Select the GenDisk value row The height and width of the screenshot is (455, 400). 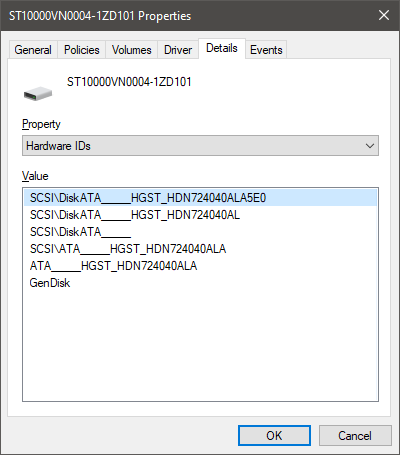(200, 283)
